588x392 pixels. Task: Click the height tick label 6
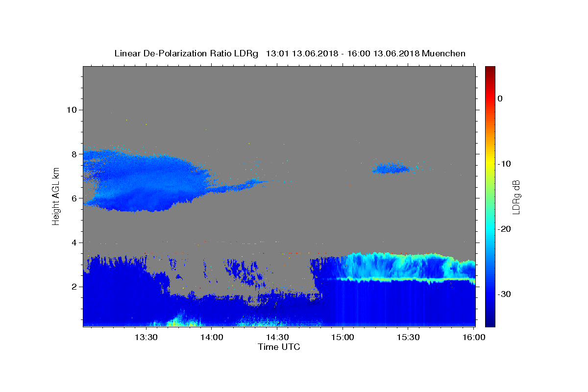[73, 198]
